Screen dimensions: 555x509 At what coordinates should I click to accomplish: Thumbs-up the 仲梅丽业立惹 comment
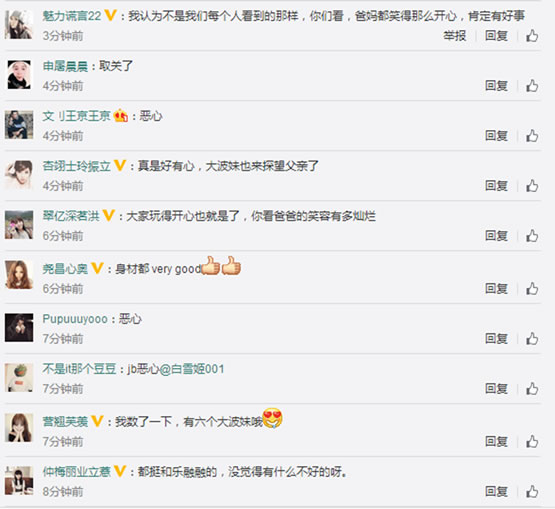click(532, 491)
